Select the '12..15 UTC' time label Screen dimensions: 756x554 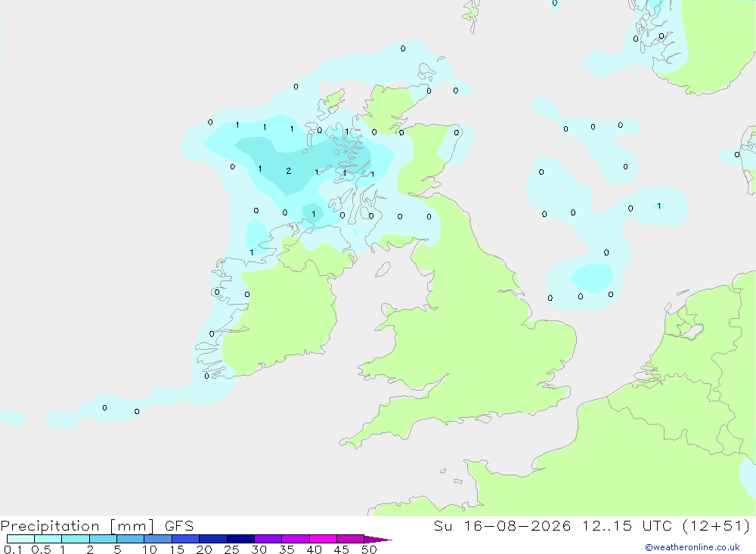coord(627,526)
